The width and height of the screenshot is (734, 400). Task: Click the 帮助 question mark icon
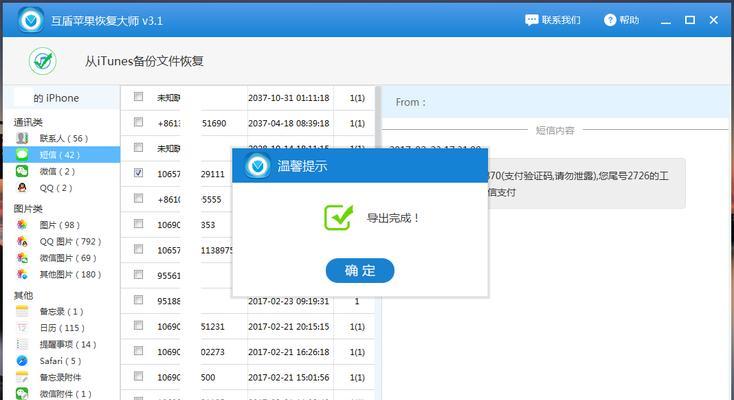tap(609, 20)
